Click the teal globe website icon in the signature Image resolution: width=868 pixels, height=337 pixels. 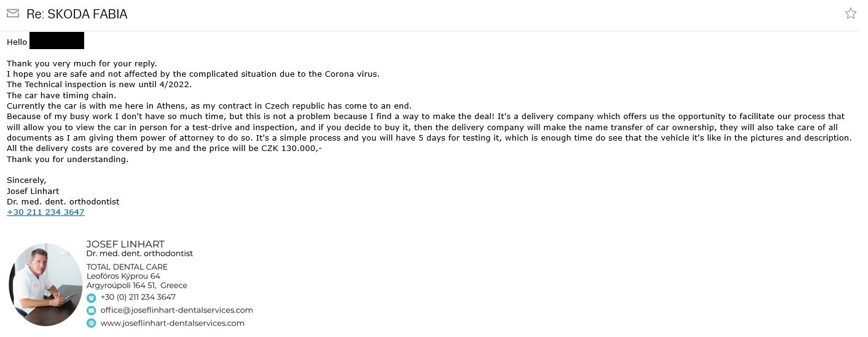(92, 323)
